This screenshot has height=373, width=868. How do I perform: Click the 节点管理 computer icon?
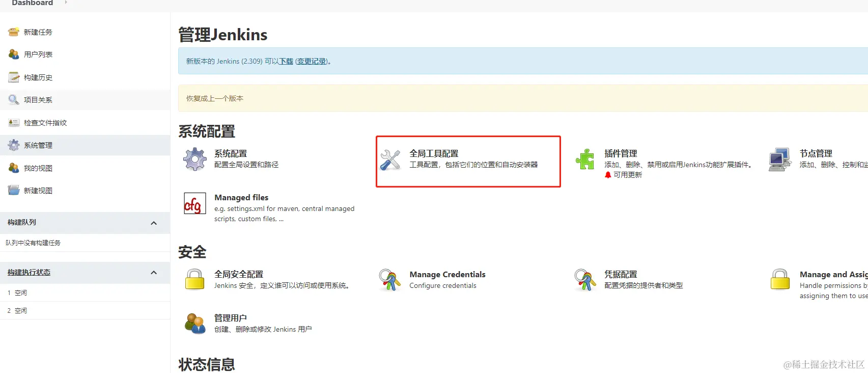pos(780,159)
